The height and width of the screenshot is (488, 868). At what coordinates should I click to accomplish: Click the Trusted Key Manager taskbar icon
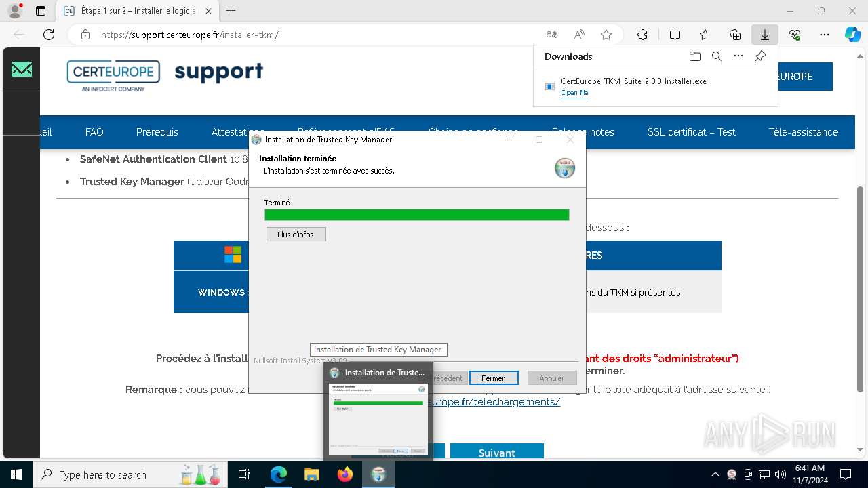(378, 474)
